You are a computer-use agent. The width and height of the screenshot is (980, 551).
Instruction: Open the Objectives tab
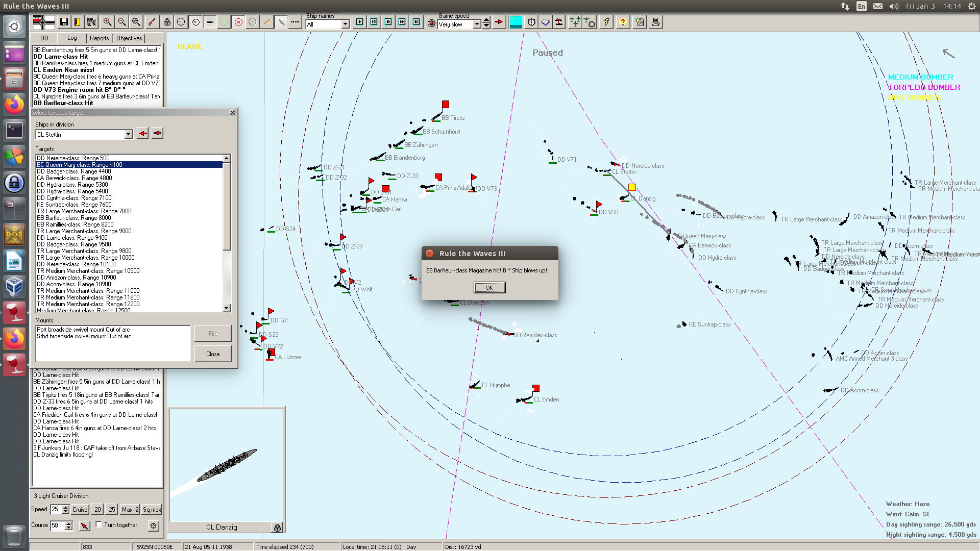pos(129,38)
